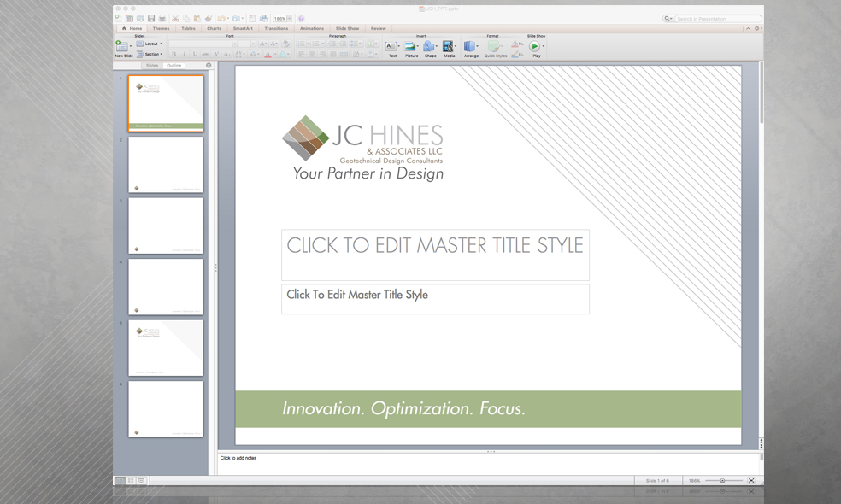Image resolution: width=841 pixels, height=504 pixels.
Task: Expand the Play slideshow dropdown arrow
Action: [x=544, y=47]
